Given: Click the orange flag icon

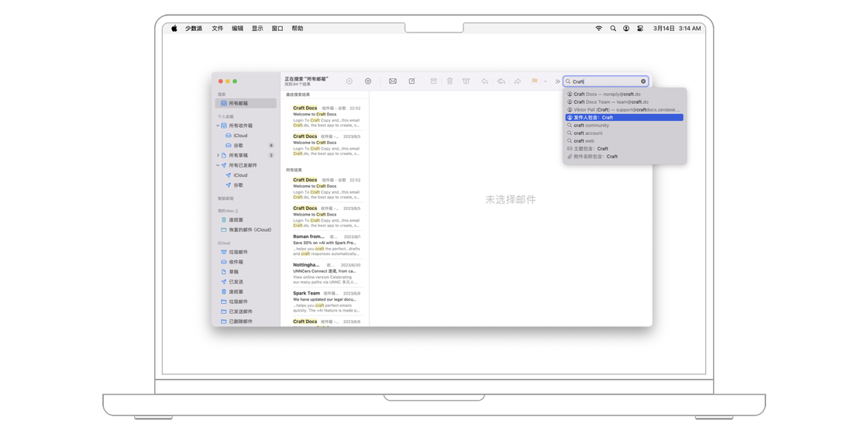Looking at the screenshot, I should (534, 81).
